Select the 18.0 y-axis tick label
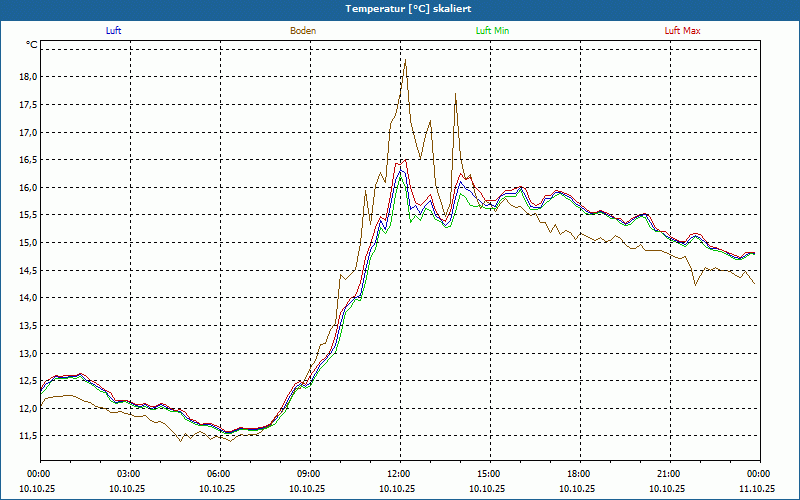The image size is (800, 500). (26, 77)
